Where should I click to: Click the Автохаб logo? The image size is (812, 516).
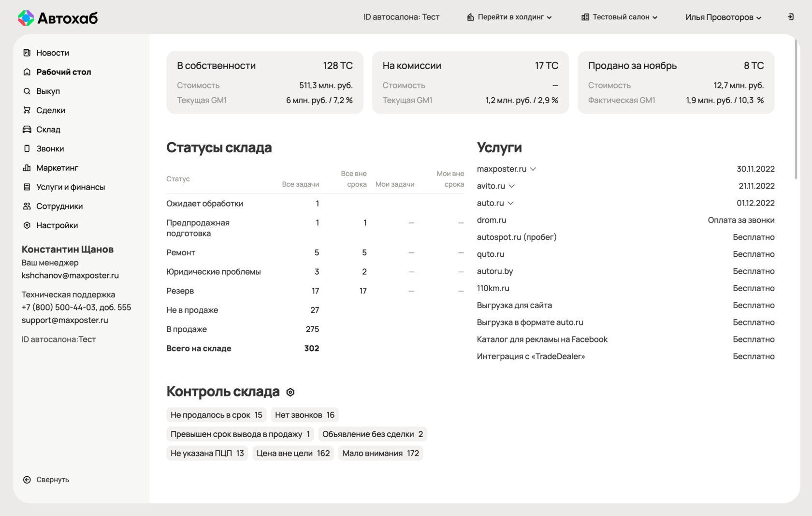57,17
